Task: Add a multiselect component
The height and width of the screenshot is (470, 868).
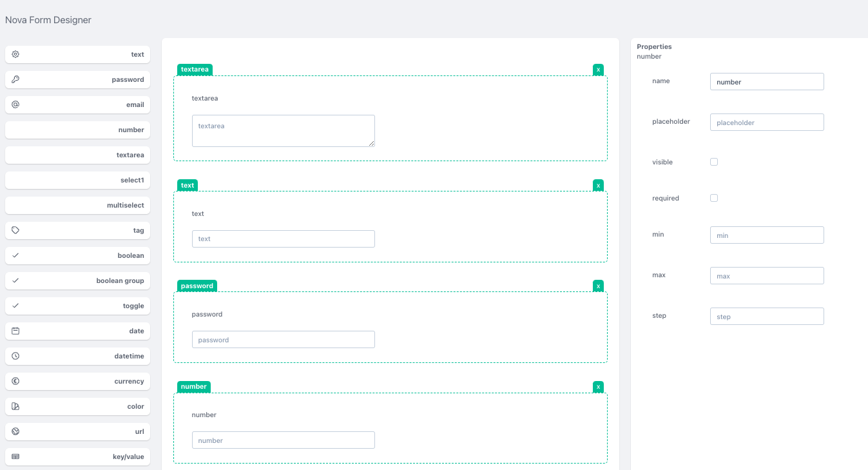Action: click(x=77, y=206)
